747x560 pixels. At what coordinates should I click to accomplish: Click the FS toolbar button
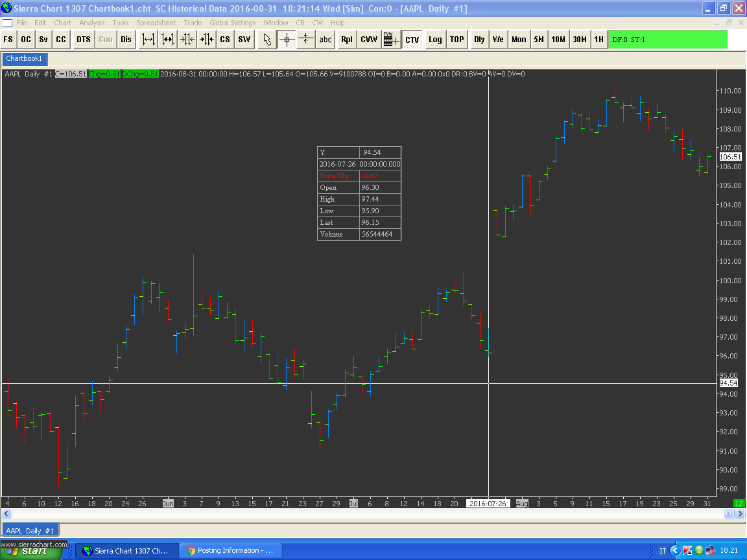pyautogui.click(x=8, y=40)
